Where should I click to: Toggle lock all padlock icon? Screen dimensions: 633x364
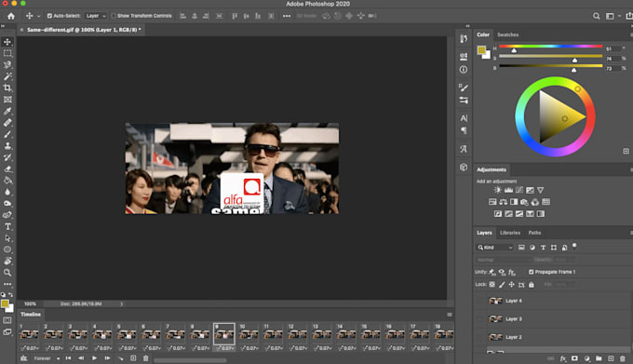point(532,285)
